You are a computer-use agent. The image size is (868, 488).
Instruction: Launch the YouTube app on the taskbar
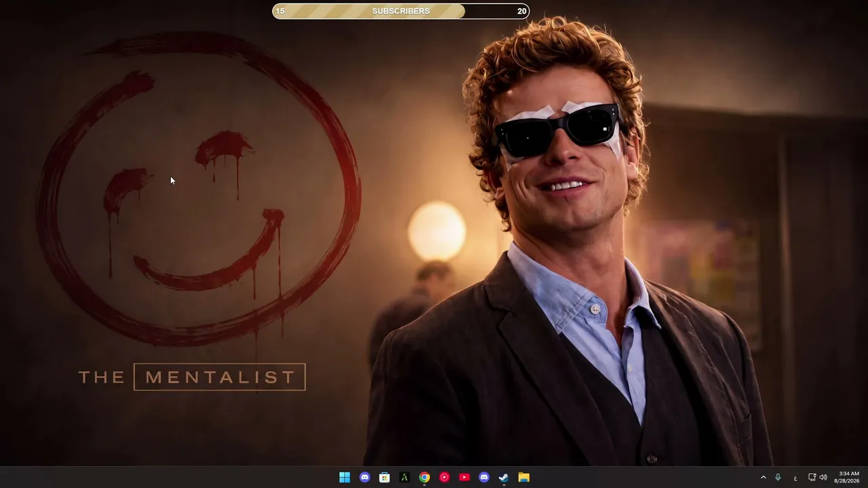[465, 477]
